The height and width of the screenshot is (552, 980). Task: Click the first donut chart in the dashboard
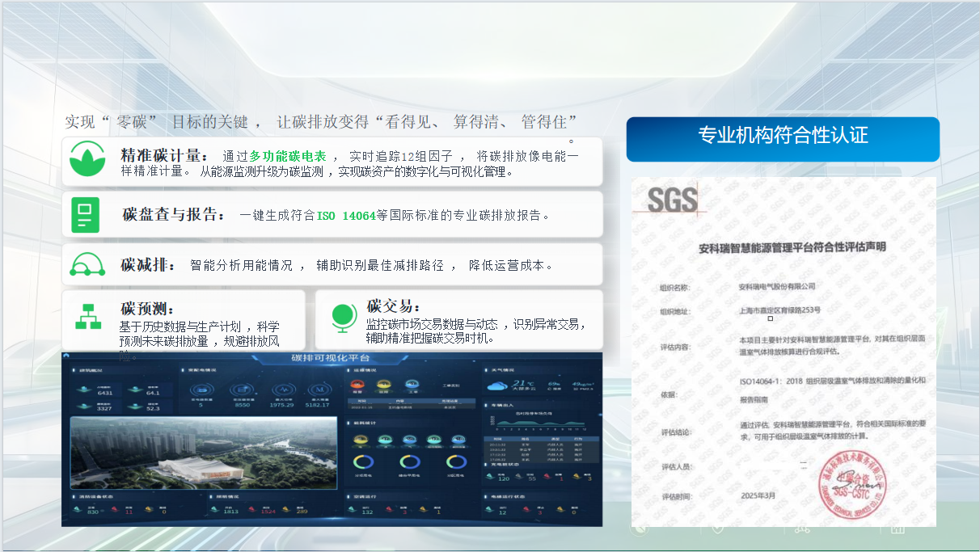[x=364, y=462]
